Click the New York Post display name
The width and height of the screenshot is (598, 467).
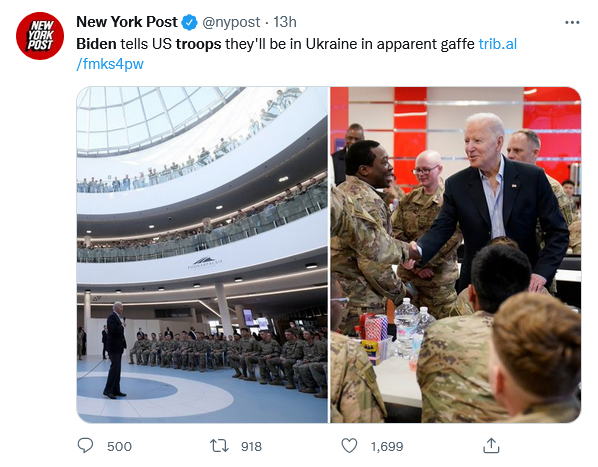127,22
